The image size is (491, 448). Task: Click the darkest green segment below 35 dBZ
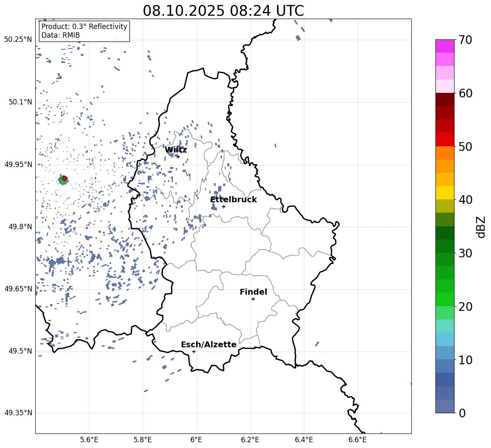445,233
